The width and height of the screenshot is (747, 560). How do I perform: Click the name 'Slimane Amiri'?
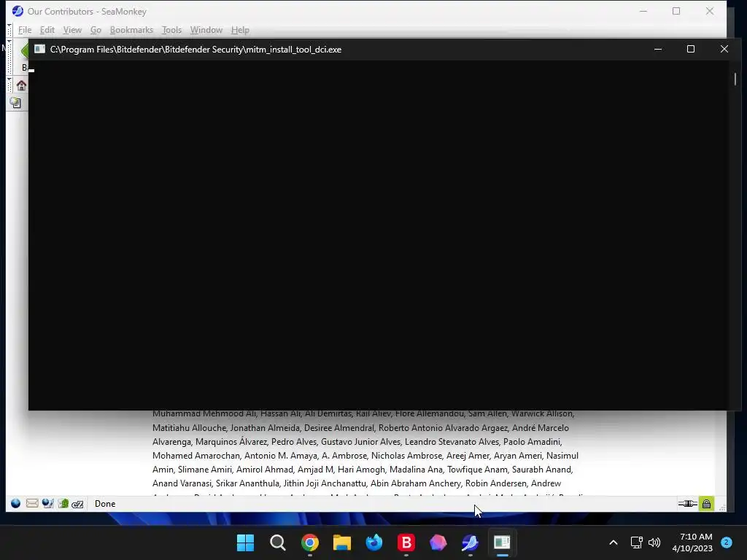tap(204, 470)
